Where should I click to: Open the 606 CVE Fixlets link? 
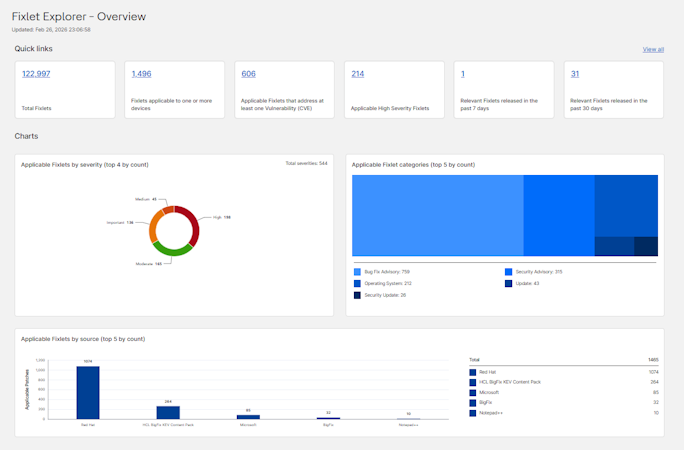[249, 74]
